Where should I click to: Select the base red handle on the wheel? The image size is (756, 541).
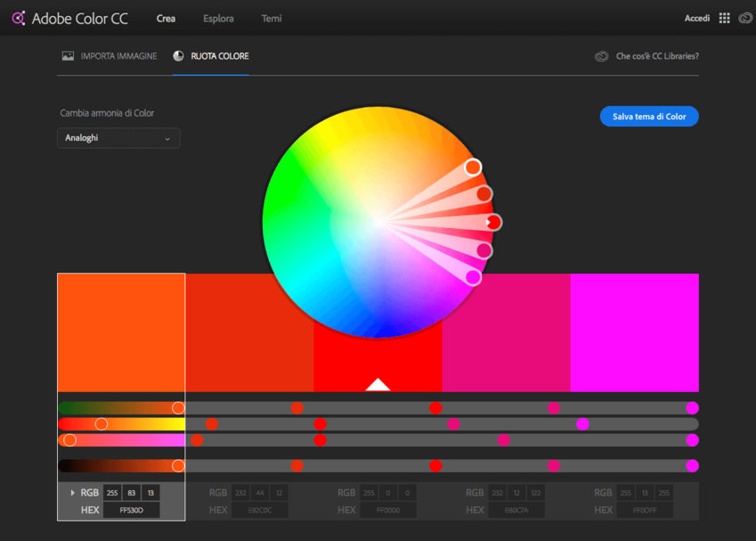tap(493, 222)
